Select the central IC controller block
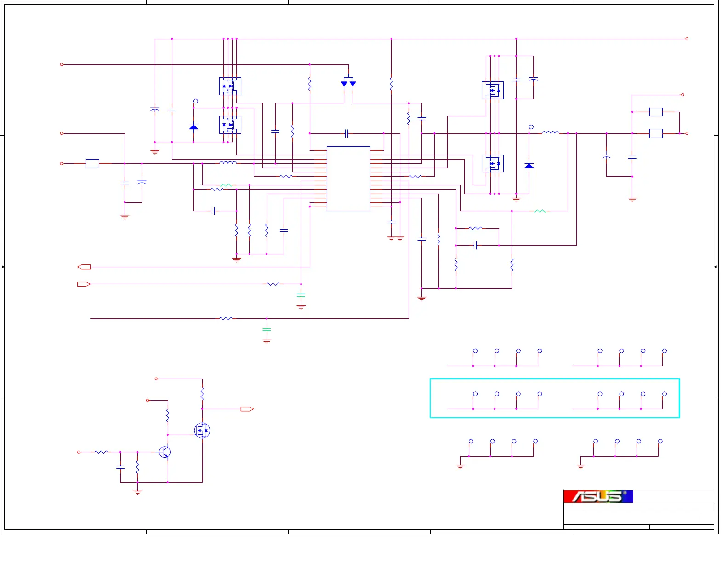The height and width of the screenshot is (563, 728). 348,178
